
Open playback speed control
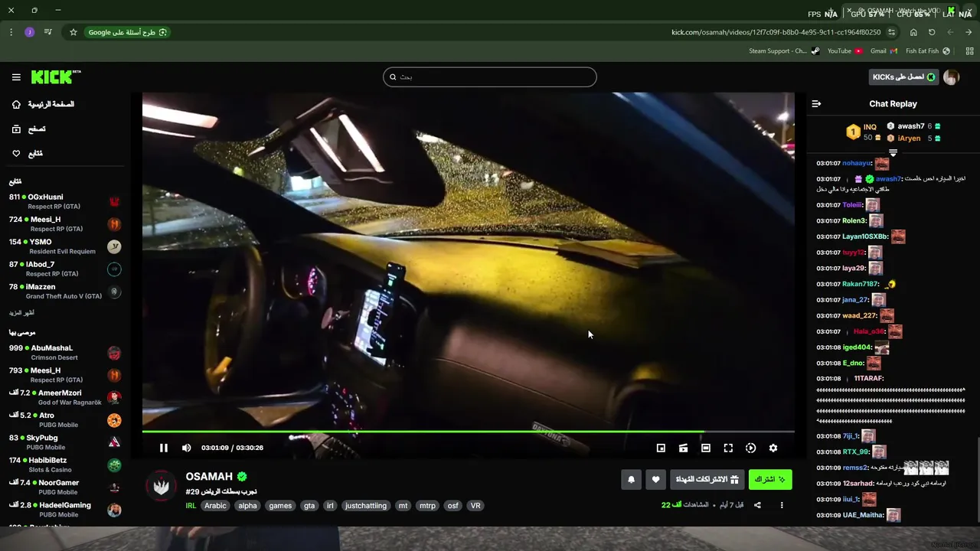coord(750,448)
